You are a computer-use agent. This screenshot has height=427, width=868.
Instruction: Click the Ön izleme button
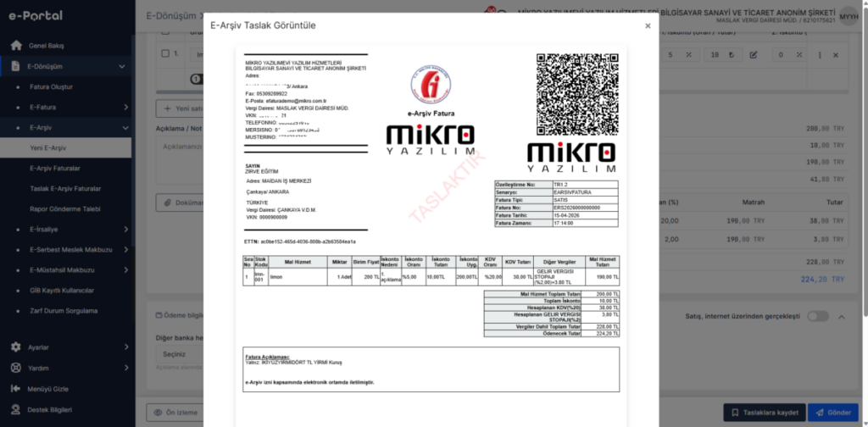coord(175,413)
